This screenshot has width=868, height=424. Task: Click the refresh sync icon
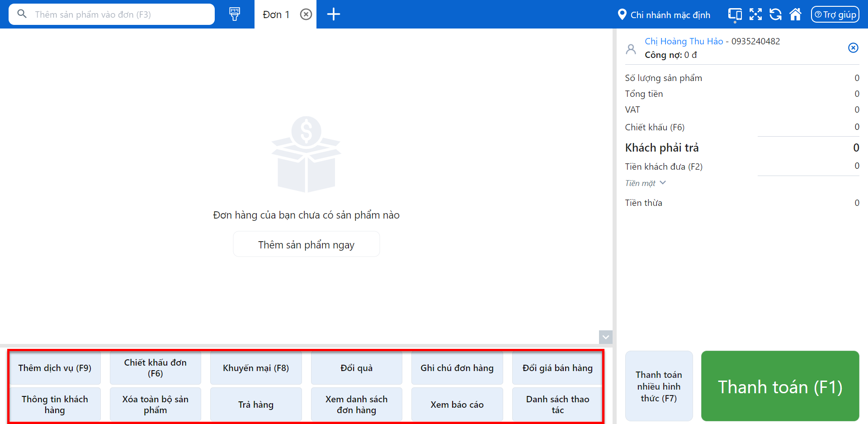(x=775, y=14)
